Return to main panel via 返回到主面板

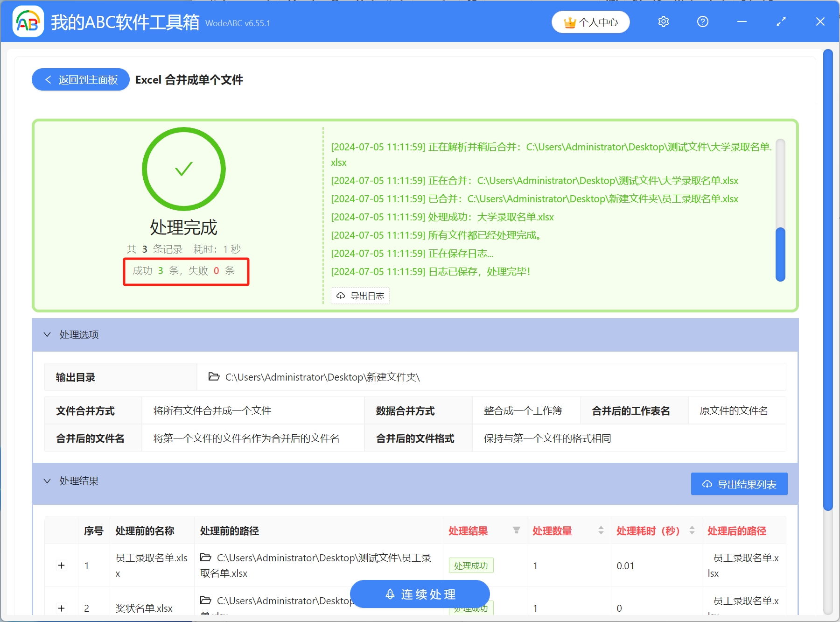81,80
